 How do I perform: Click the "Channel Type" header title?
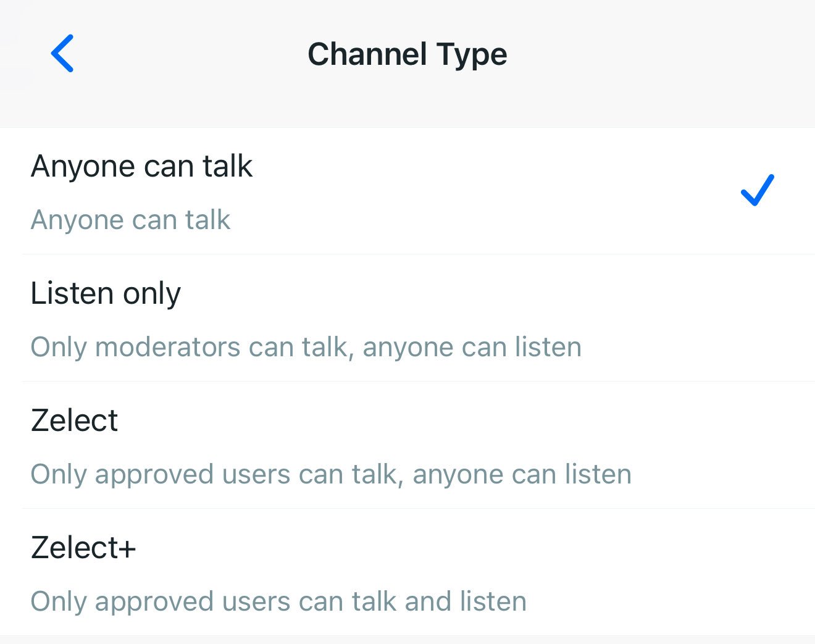click(407, 54)
